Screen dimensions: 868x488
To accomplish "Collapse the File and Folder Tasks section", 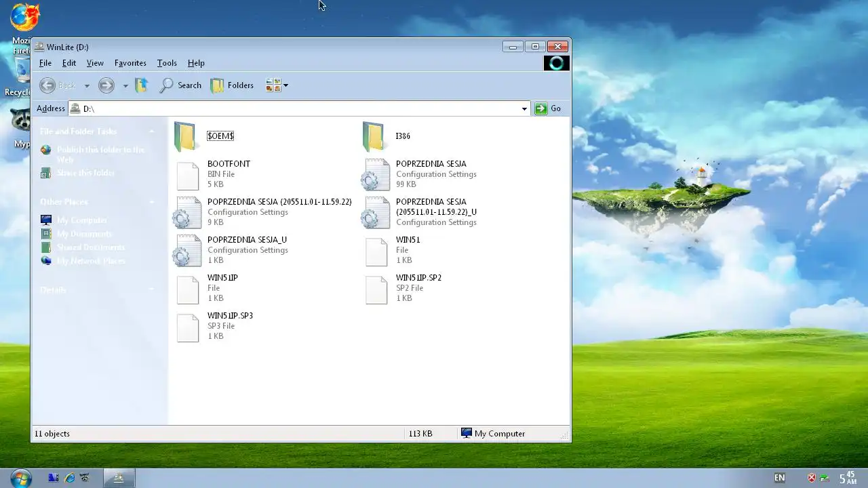I will [152, 131].
